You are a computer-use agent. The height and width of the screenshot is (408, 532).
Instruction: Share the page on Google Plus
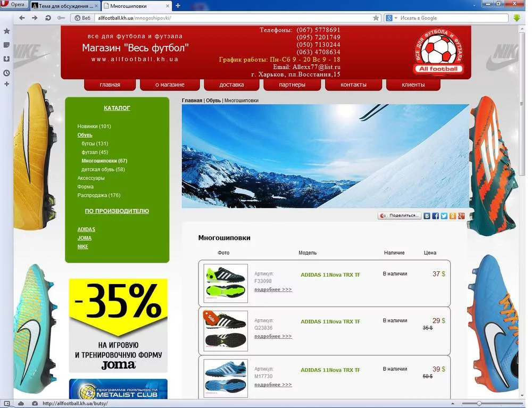(461, 216)
